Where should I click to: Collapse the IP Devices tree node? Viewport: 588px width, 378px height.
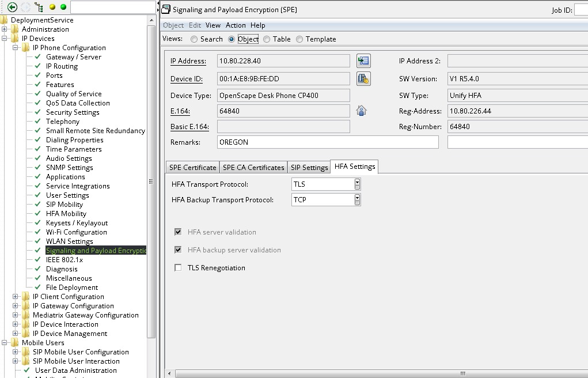click(x=4, y=38)
